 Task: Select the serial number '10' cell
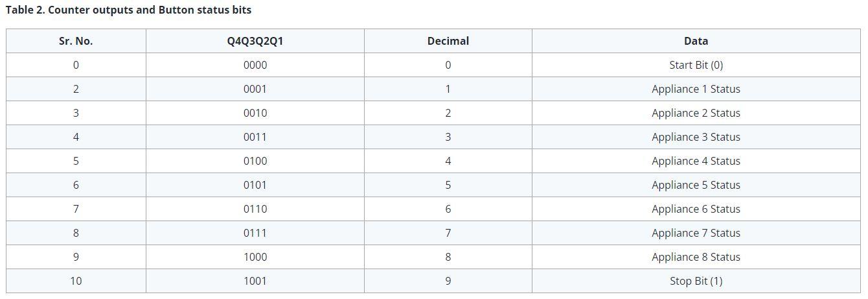pos(76,281)
